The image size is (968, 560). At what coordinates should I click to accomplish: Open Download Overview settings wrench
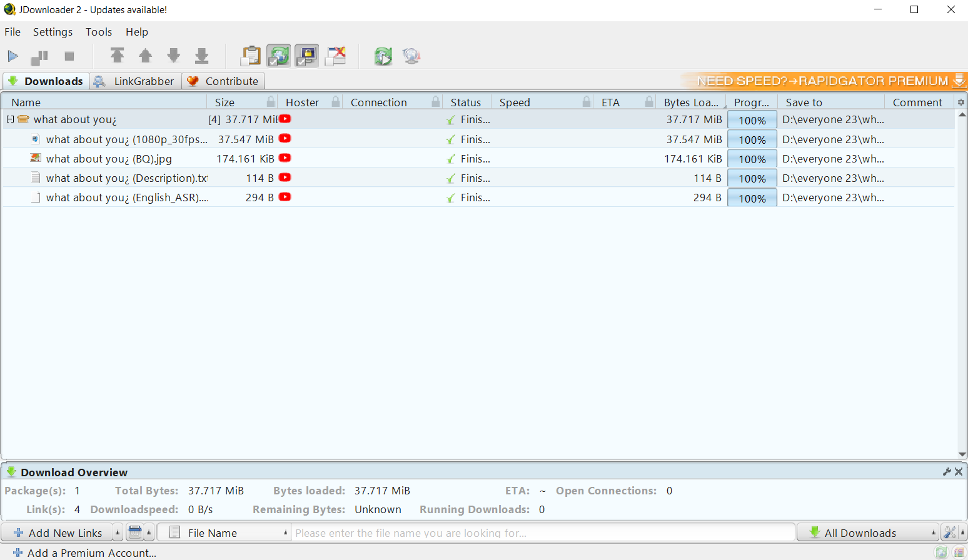pyautogui.click(x=947, y=472)
